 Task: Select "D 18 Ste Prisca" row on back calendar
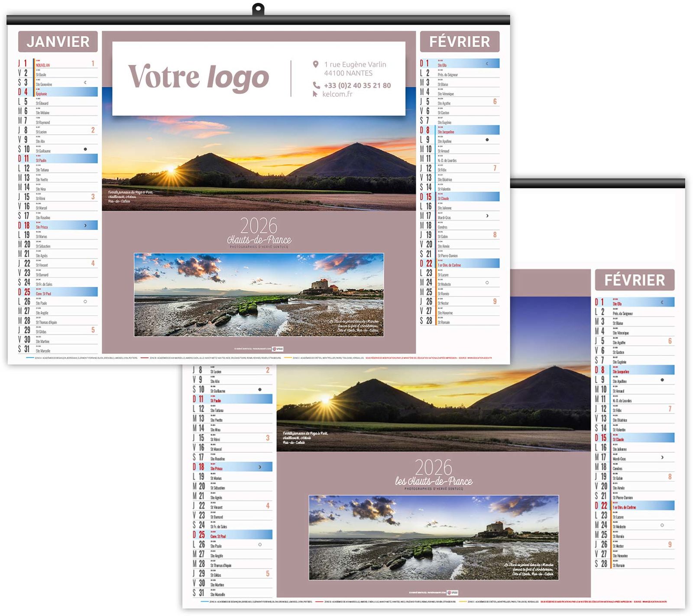tap(233, 467)
